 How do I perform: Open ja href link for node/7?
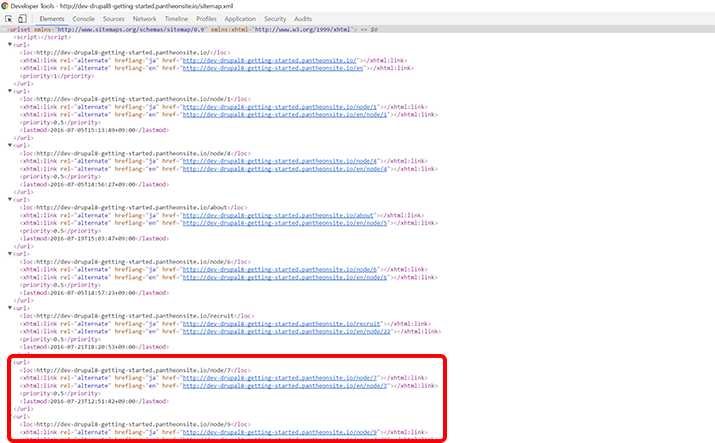[x=280, y=378]
